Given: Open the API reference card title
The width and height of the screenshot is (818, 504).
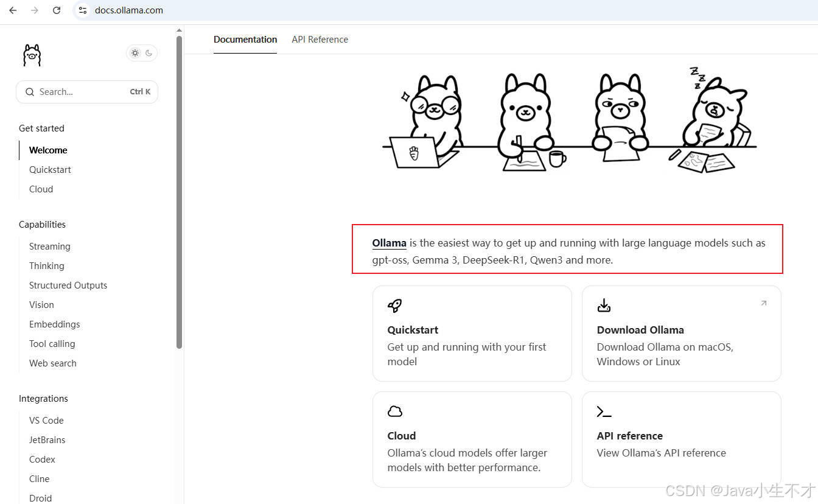Looking at the screenshot, I should pos(630,436).
